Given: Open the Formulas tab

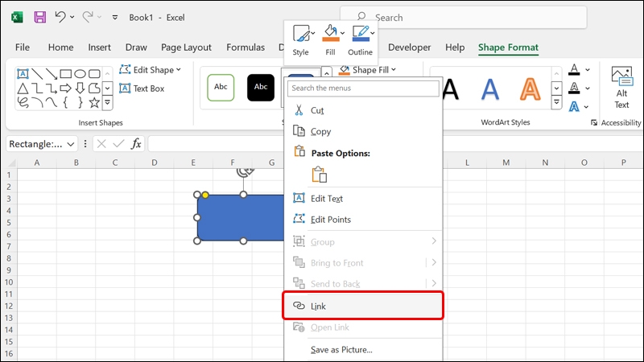Looking at the screenshot, I should (x=246, y=47).
